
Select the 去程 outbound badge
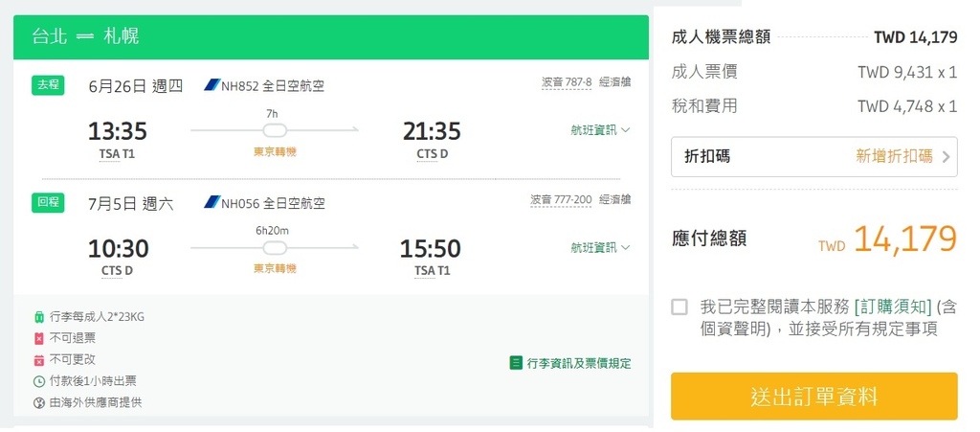pos(48,84)
